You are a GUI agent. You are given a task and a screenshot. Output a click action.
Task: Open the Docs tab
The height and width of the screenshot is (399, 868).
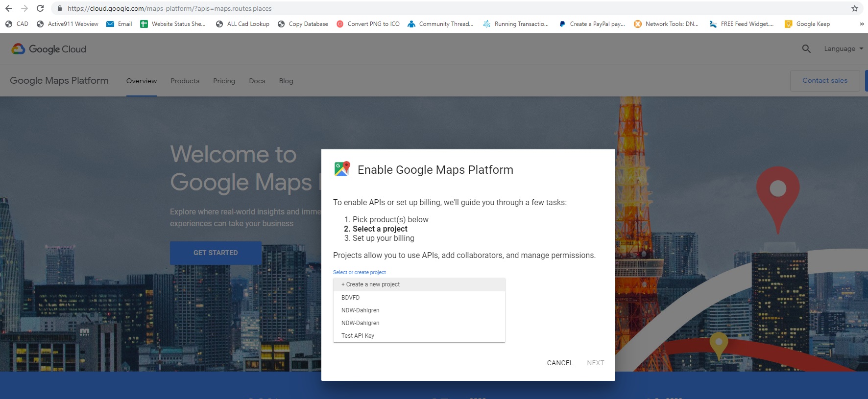257,81
